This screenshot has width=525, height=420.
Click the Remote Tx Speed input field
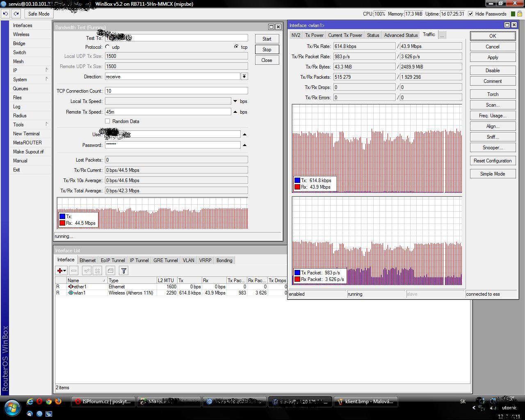click(x=168, y=112)
